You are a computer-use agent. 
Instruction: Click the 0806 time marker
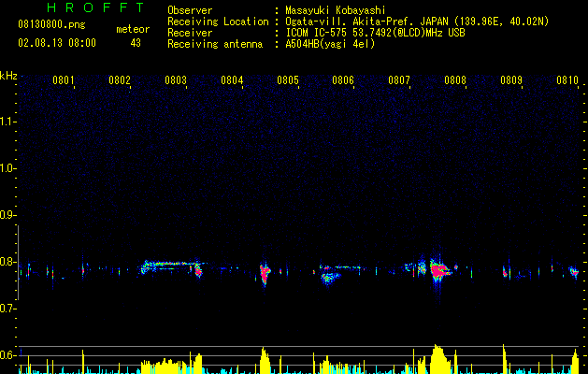(x=343, y=80)
